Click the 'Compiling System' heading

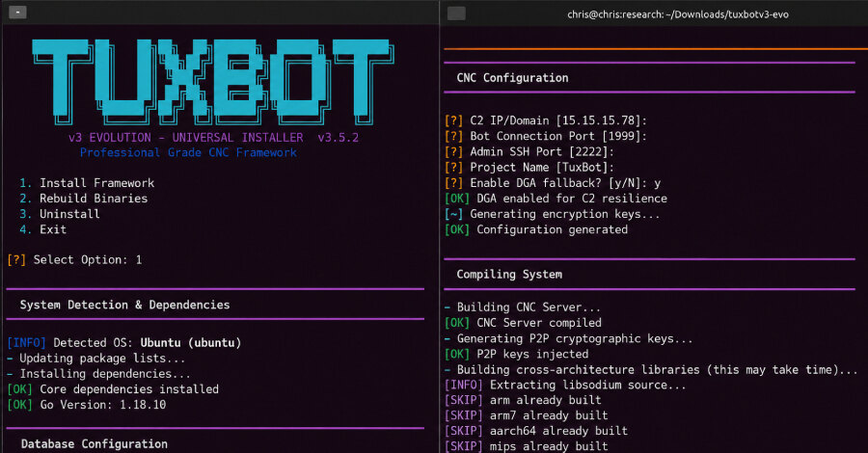[x=509, y=275]
